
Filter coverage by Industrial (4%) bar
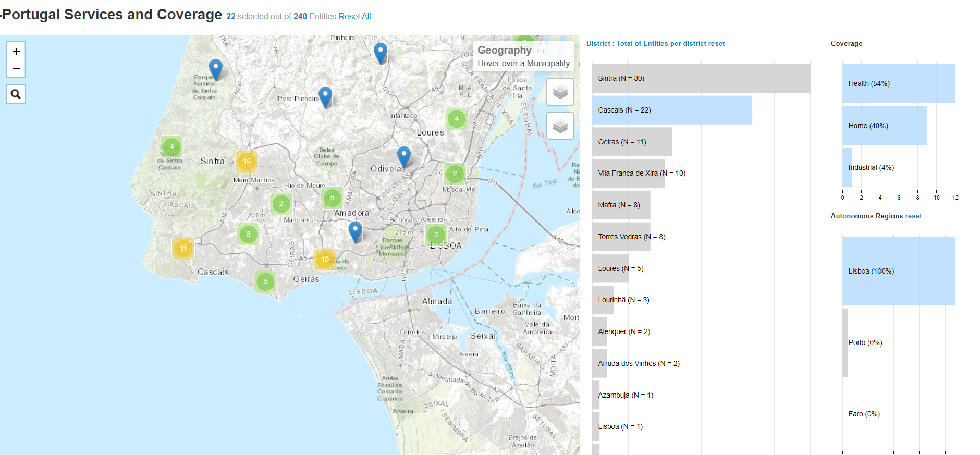847,167
